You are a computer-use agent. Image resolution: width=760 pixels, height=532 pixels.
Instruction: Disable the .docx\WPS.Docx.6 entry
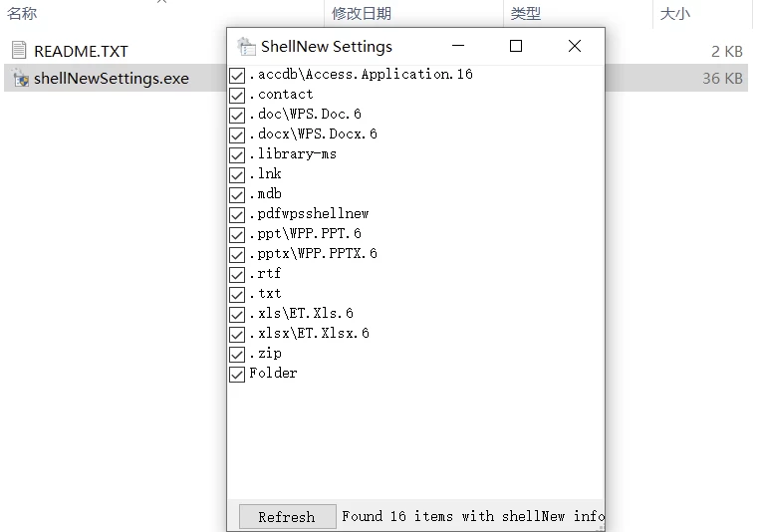[237, 135]
